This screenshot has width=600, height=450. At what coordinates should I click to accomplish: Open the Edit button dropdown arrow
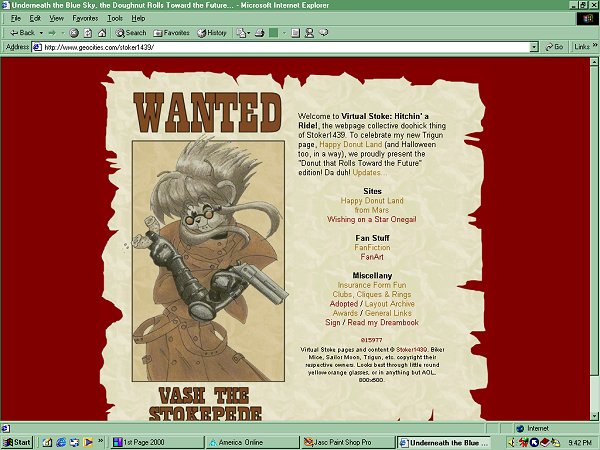click(x=284, y=33)
